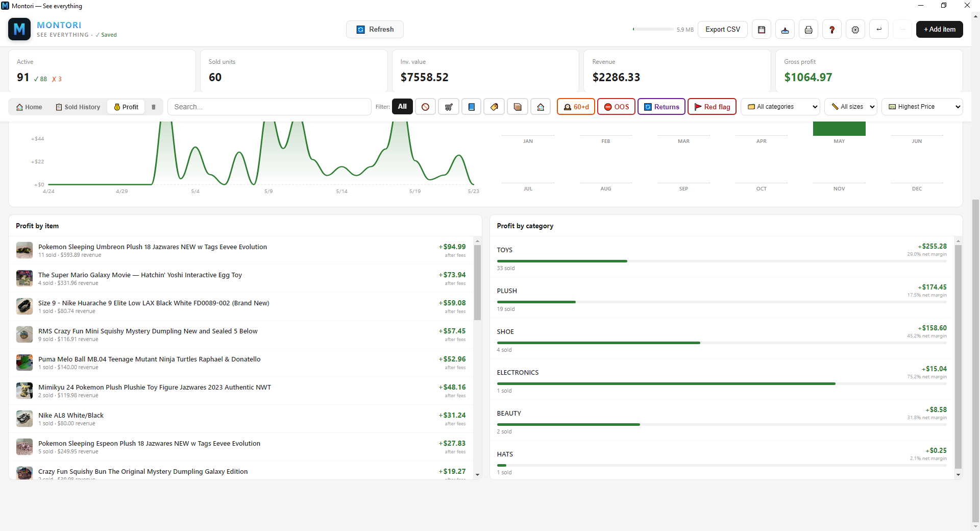Open settings with the gear icon
980x531 pixels.
point(855,30)
